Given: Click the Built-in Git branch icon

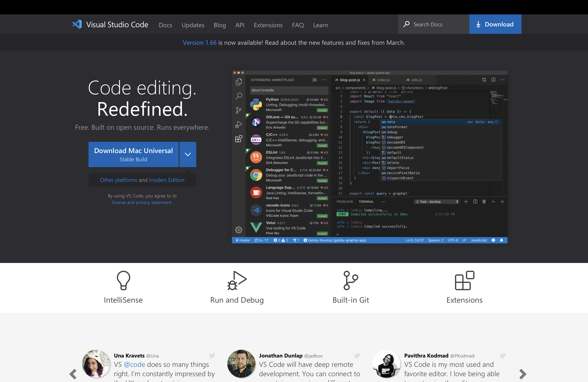Looking at the screenshot, I should [351, 280].
